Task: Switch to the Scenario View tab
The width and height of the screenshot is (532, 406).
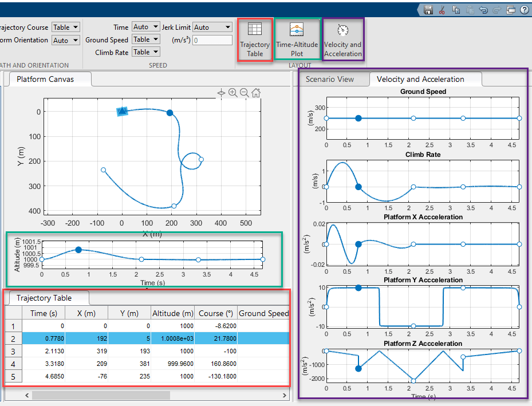Action: tap(329, 79)
